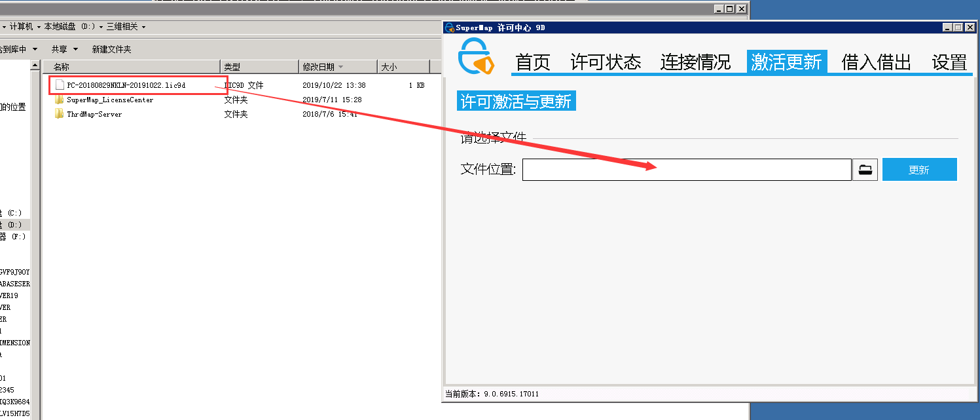
Task: Open the browse folder icon beside file location
Action: coord(865,170)
